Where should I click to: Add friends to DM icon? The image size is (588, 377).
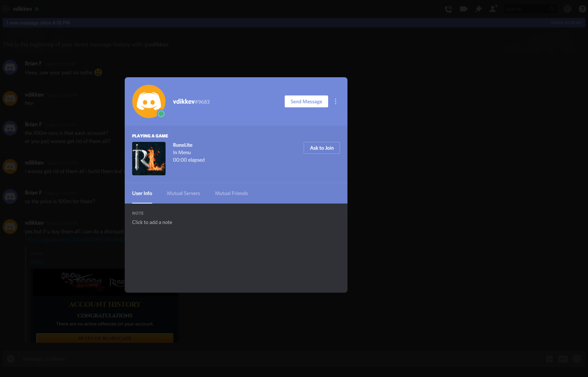pos(493,9)
